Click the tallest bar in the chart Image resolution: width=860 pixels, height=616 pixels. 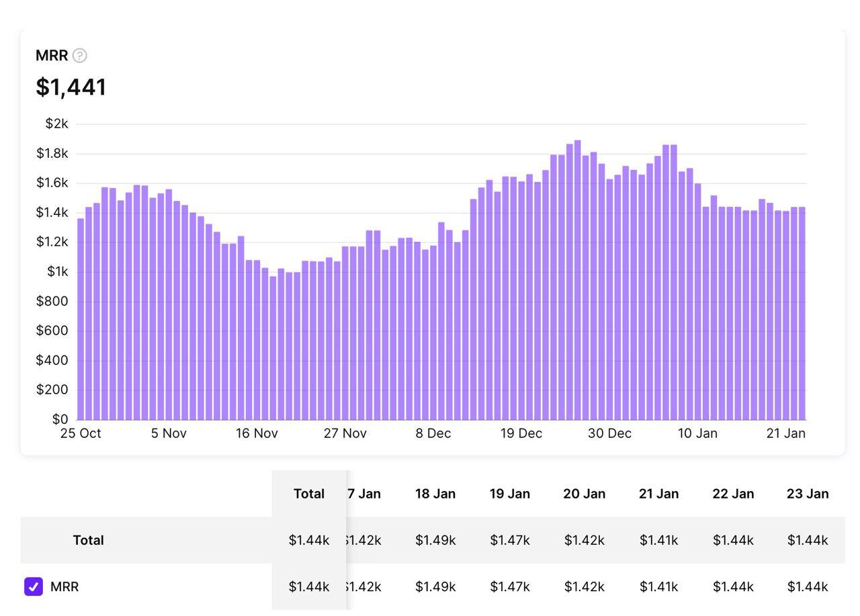click(577, 282)
